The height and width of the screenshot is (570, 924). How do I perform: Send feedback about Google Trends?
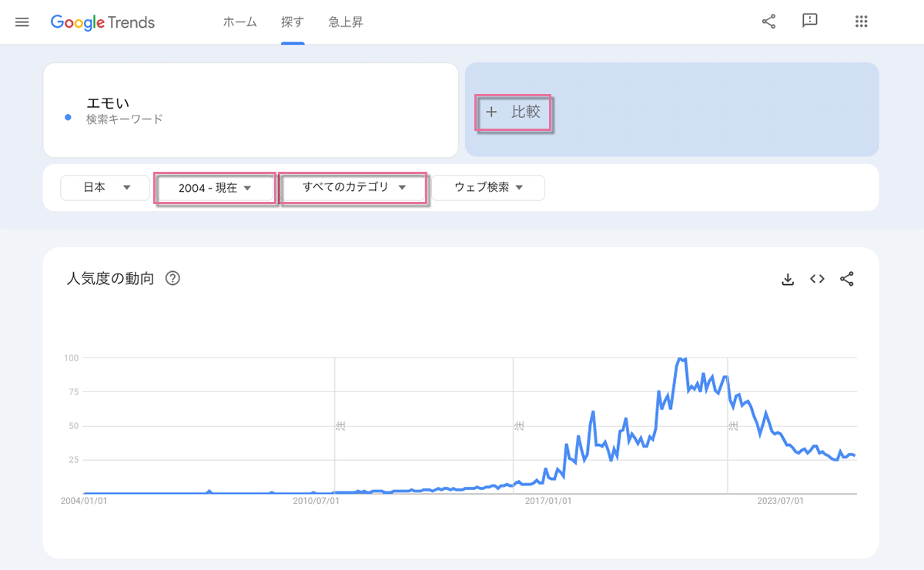tap(809, 22)
